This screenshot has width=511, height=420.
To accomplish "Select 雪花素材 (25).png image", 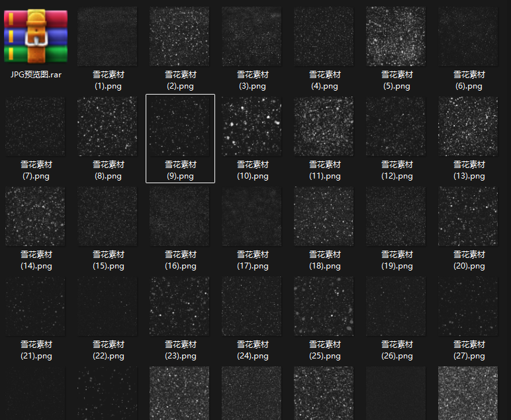I will point(324,307).
